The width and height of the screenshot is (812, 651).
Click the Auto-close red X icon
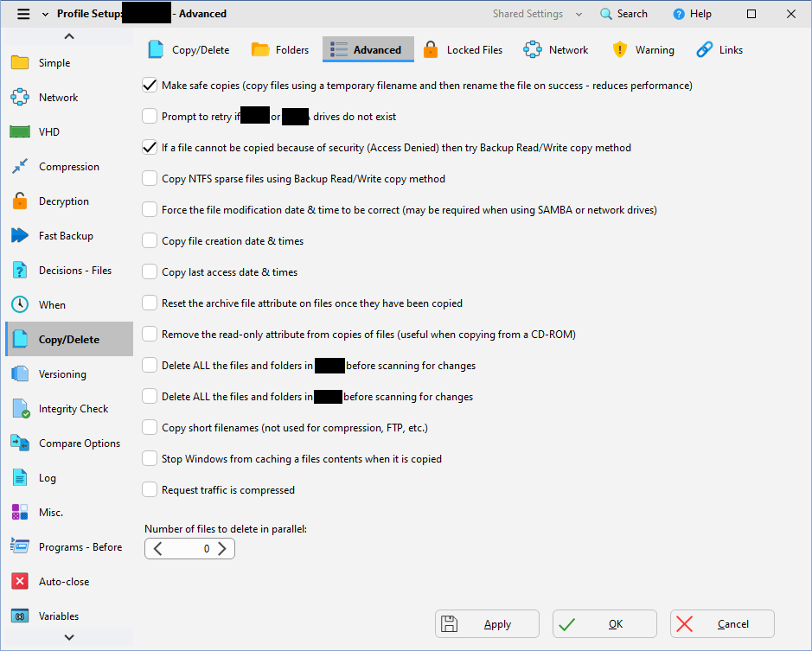click(20, 581)
